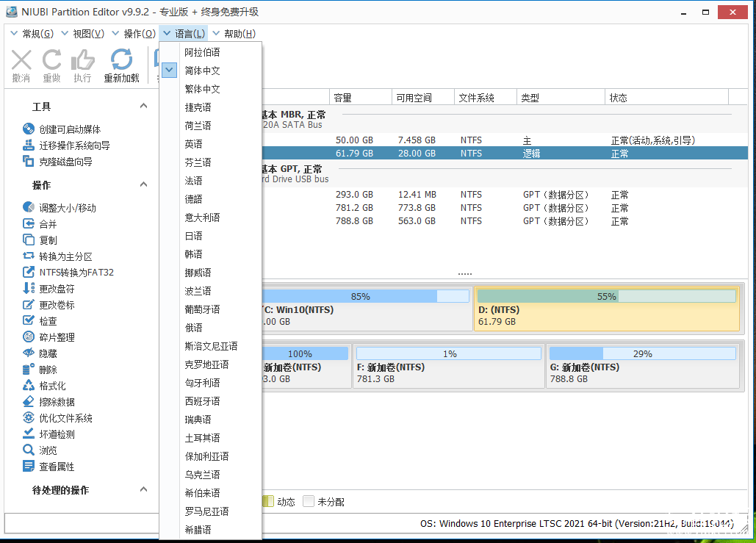
Task: Start 碎片整理 defragment operation
Action: point(48,337)
